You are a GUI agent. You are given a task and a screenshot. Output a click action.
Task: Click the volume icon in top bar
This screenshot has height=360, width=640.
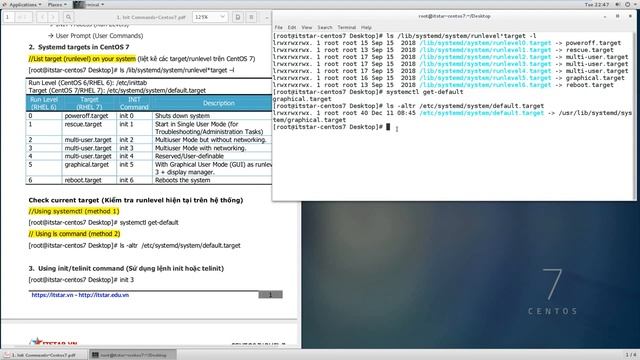click(x=617, y=4)
